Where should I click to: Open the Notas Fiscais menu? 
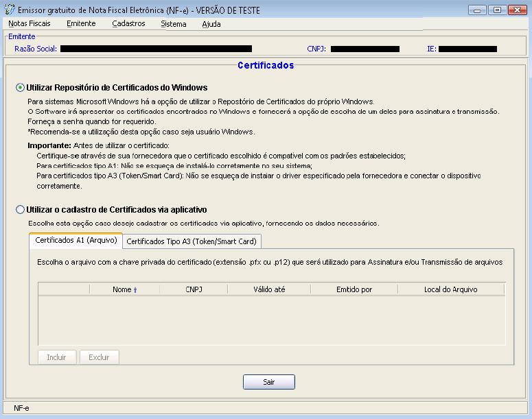click(x=30, y=24)
